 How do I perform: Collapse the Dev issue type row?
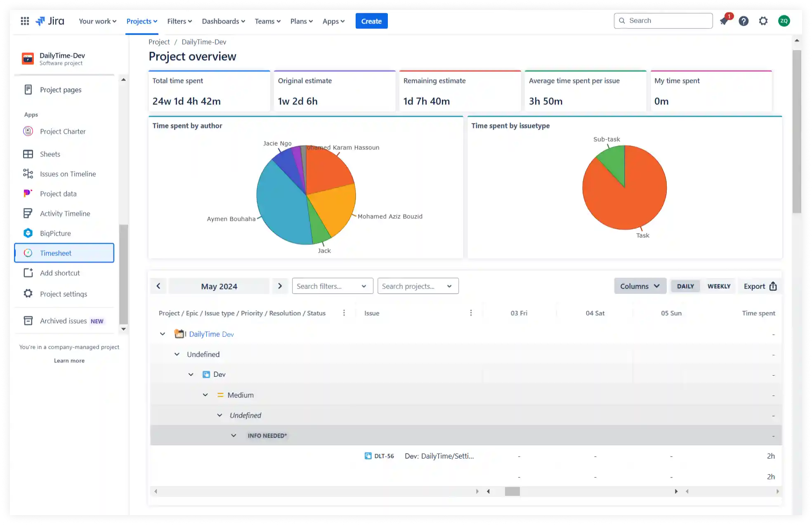point(191,374)
